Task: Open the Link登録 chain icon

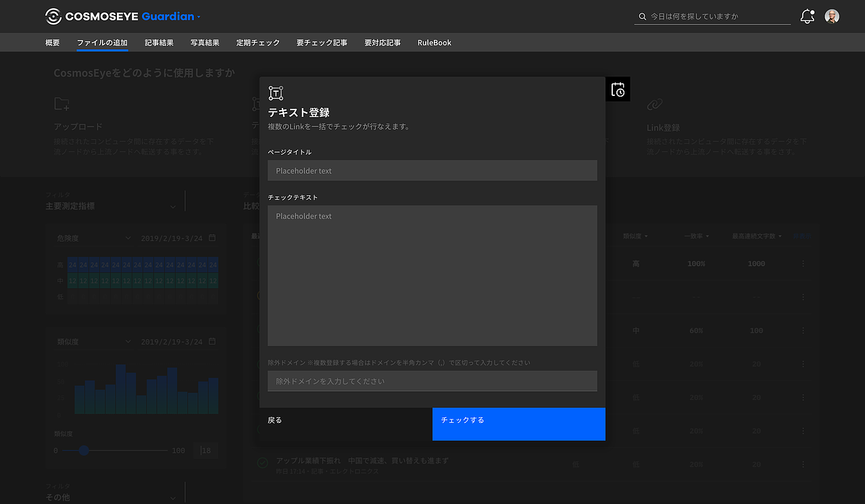Action: [x=654, y=103]
